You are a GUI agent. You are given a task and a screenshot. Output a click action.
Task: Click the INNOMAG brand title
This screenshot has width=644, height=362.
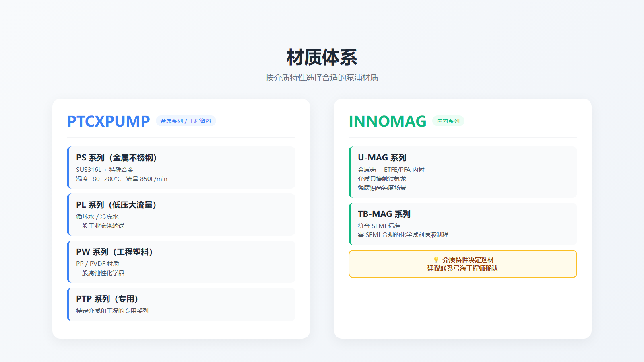click(x=388, y=121)
